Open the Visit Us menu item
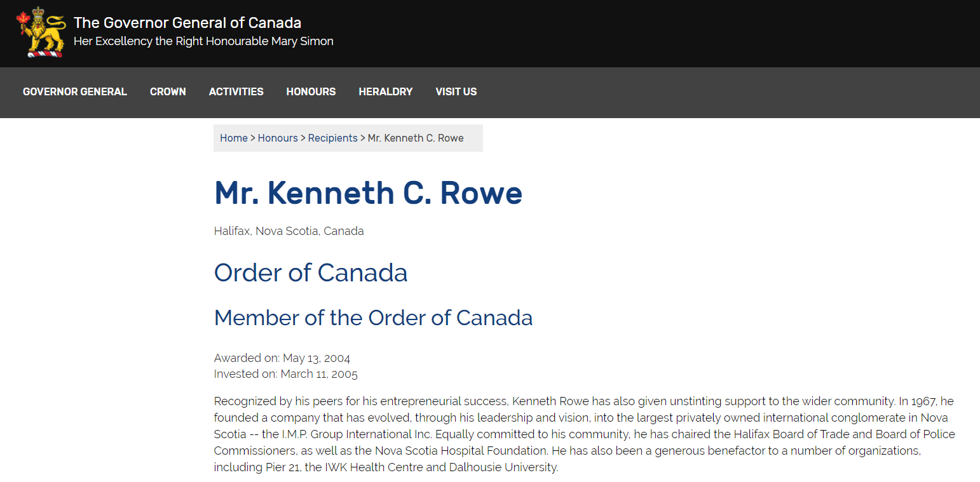Screen dimensions: 980x482 pyautogui.click(x=456, y=91)
